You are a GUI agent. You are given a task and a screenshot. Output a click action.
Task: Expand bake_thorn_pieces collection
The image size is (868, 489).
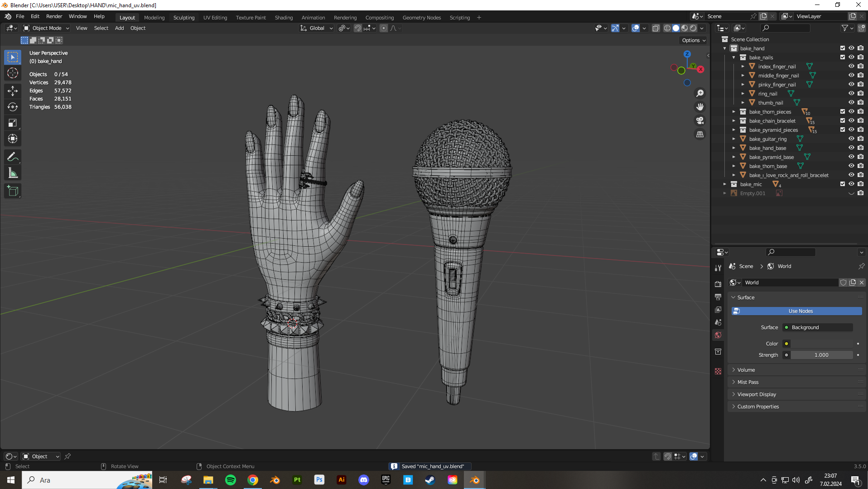(734, 112)
